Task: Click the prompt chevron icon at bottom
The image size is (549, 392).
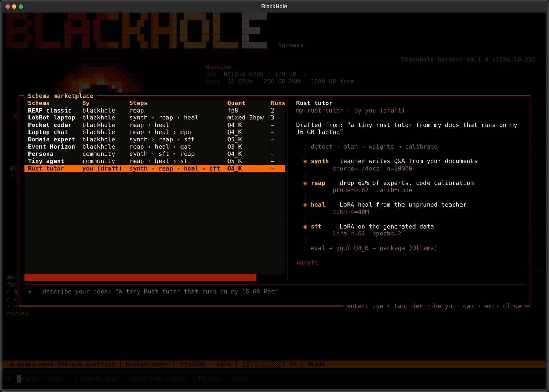Action: click(8, 379)
